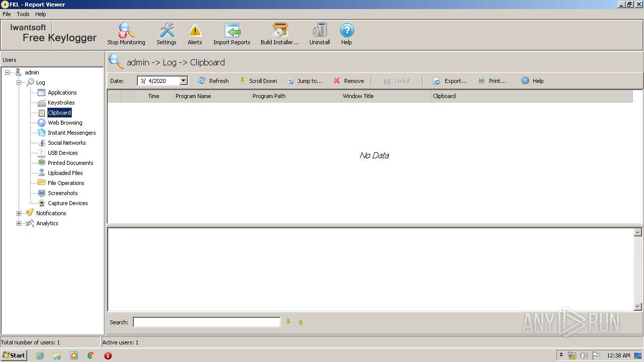Select the Notifications tree node

pos(51,213)
